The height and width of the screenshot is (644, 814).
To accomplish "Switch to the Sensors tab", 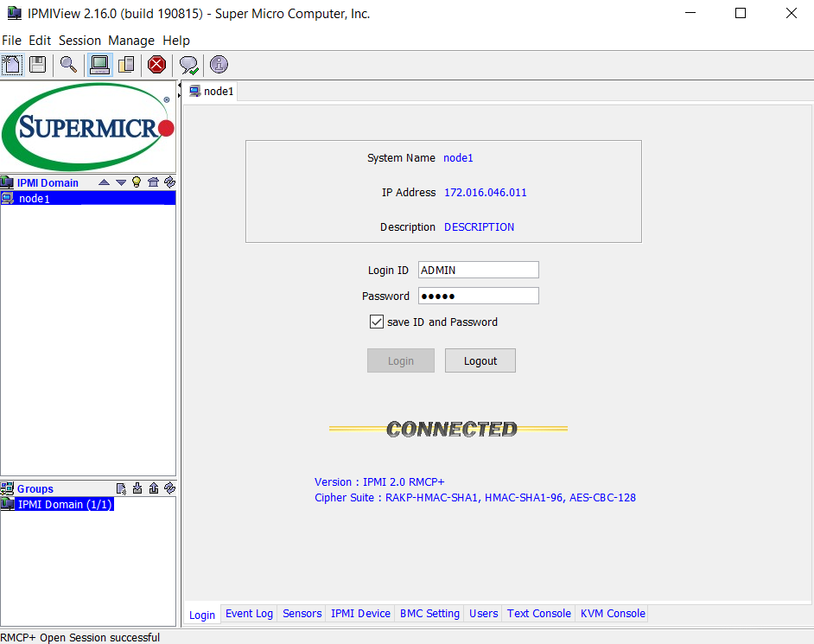I will 302,614.
